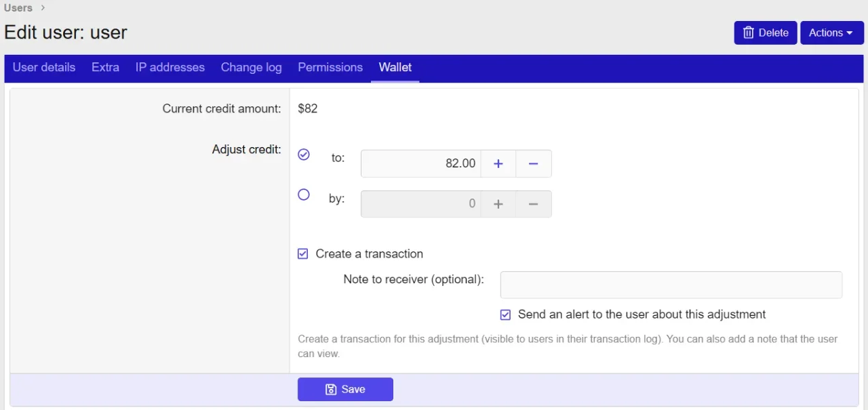The width and height of the screenshot is (868, 410).
Task: Click the Save button to apply changes
Action: pos(345,389)
